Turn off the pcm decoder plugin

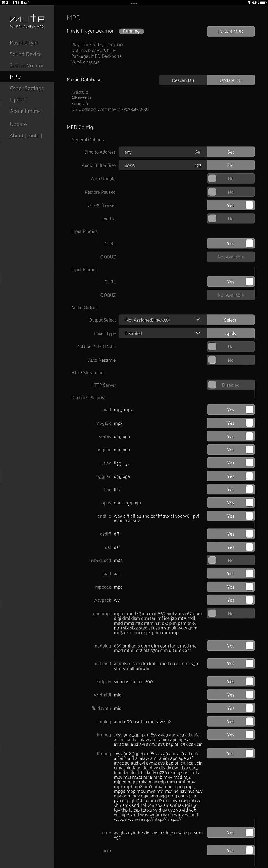coord(231,850)
